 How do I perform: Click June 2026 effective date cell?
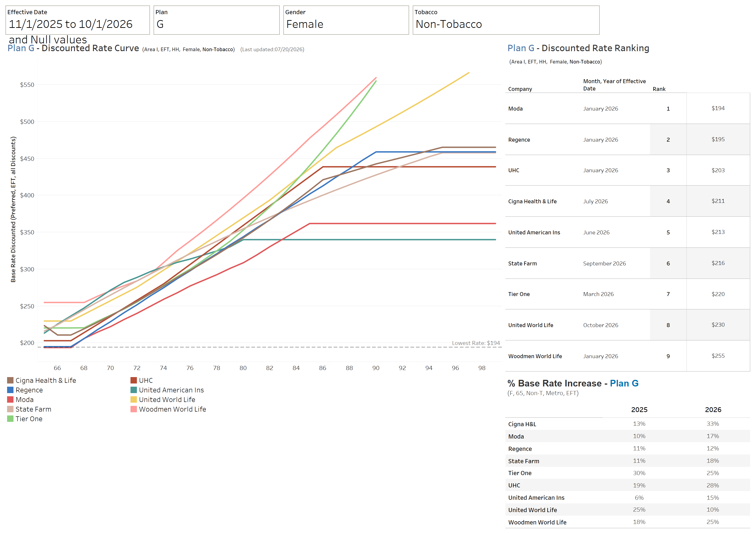pyautogui.click(x=596, y=232)
